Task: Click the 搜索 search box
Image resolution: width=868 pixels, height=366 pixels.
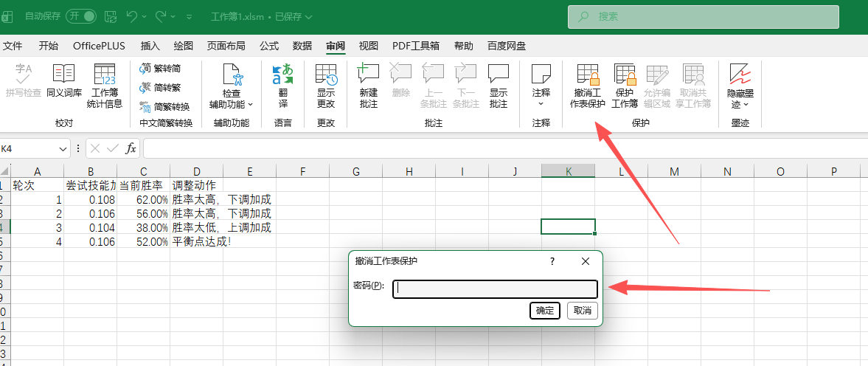Action: (703, 17)
